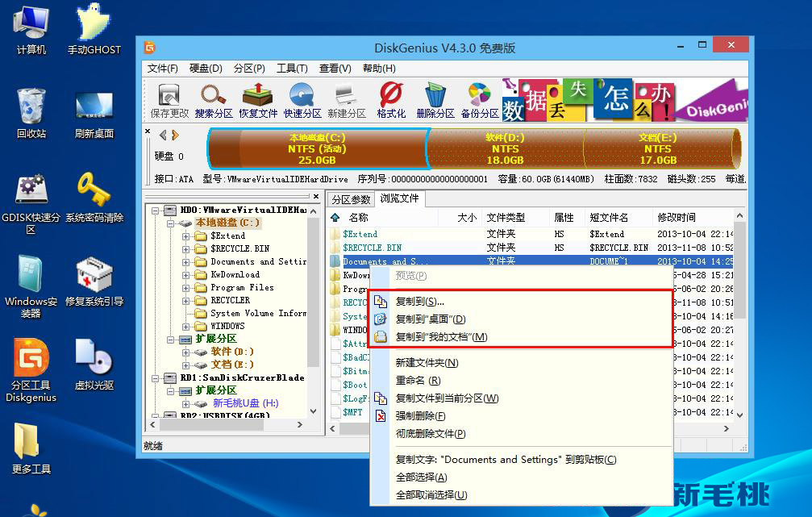Select the 手动GHOST desktop icon

pos(94,30)
